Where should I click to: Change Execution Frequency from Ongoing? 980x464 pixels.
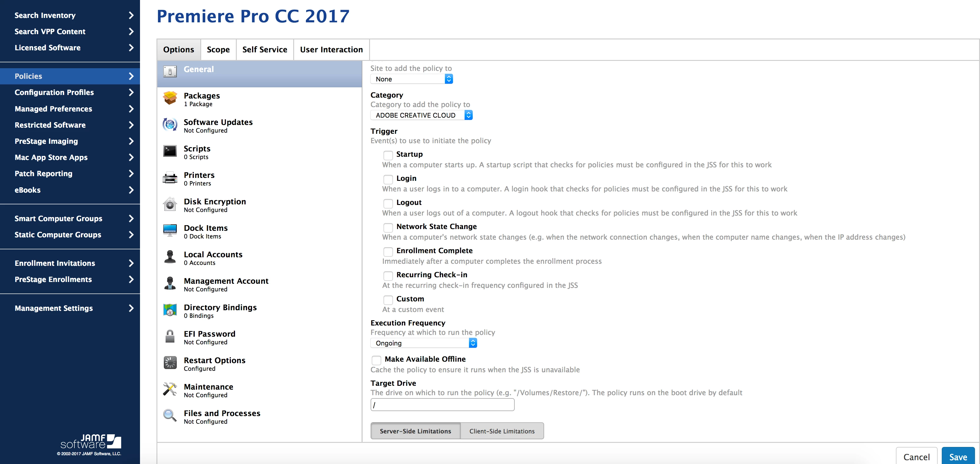click(x=424, y=343)
